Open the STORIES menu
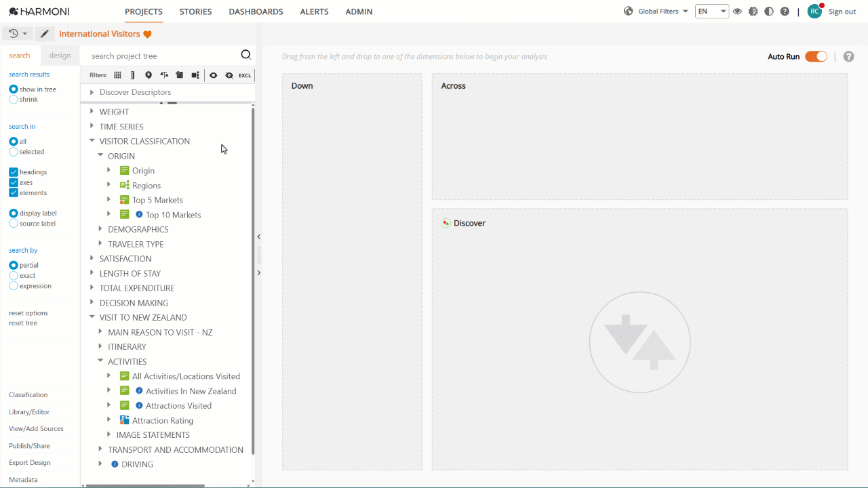The width and height of the screenshot is (868, 488). click(x=195, y=12)
